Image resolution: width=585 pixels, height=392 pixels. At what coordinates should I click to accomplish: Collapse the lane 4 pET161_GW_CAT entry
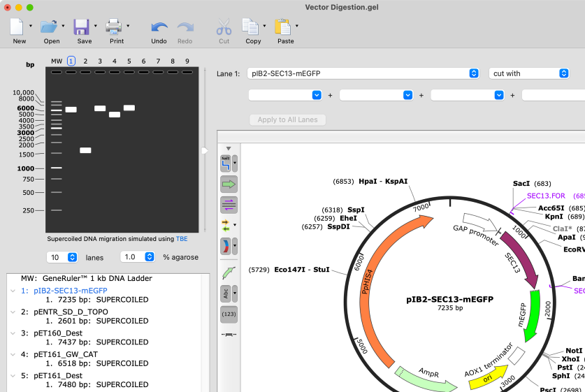tap(13, 355)
